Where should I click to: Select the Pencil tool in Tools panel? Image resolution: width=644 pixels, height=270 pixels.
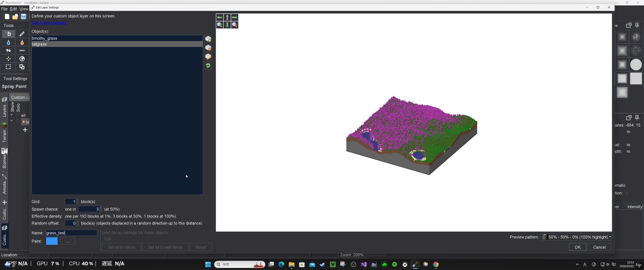point(22,34)
